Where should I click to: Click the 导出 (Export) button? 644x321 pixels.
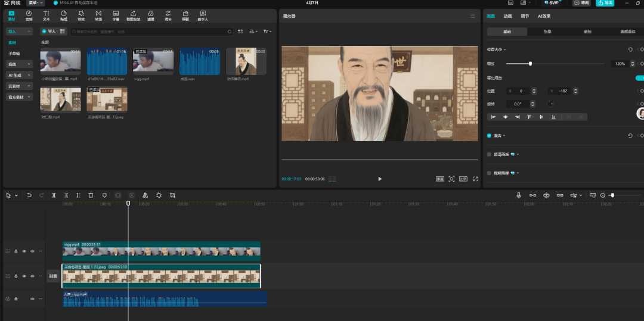pos(605,3)
